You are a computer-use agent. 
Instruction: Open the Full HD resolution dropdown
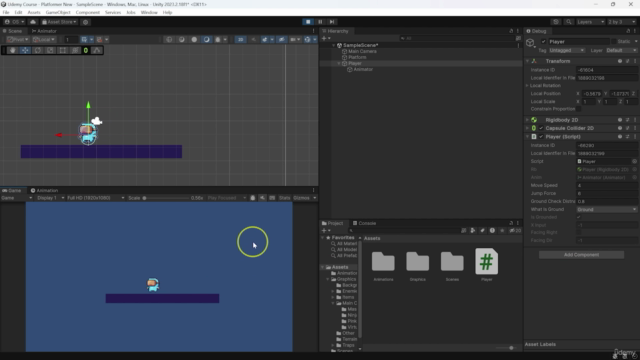point(96,198)
